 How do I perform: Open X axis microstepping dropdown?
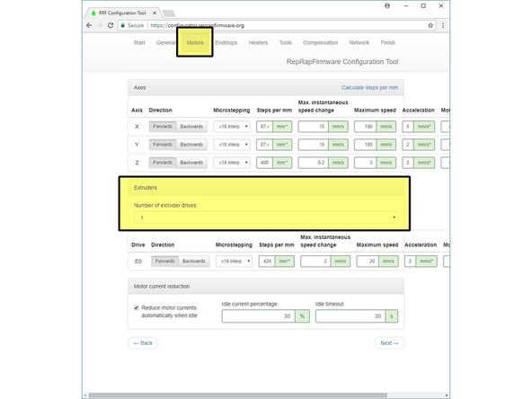[x=232, y=127]
